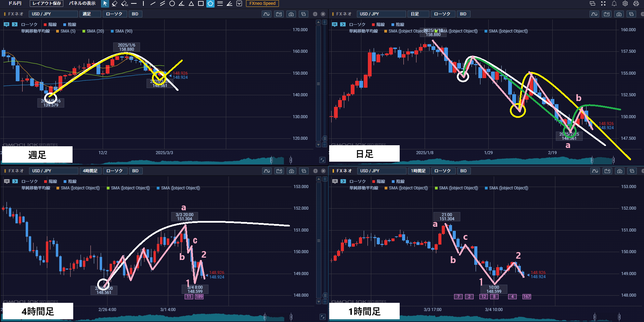Open the パネルの表示 menu
The image size is (644, 322).
click(x=82, y=3)
